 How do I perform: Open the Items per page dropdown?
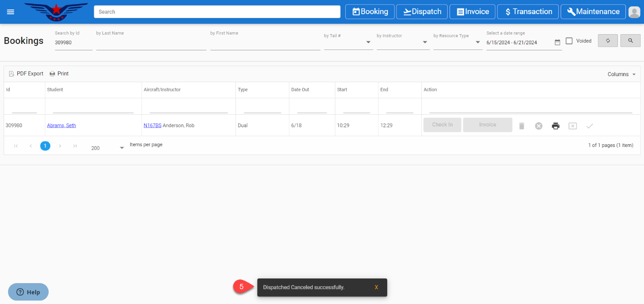[122, 148]
